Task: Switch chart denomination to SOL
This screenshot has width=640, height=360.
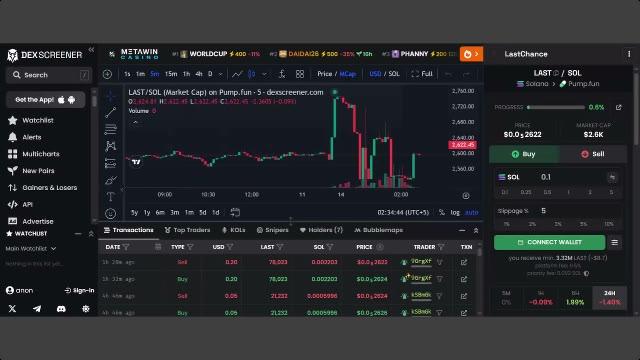Action: coord(394,74)
